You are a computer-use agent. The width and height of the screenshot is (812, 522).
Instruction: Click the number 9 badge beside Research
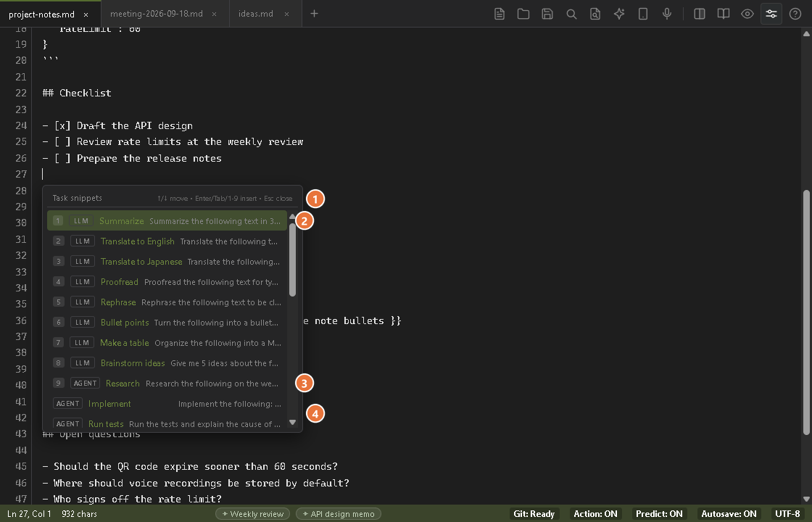tap(58, 384)
